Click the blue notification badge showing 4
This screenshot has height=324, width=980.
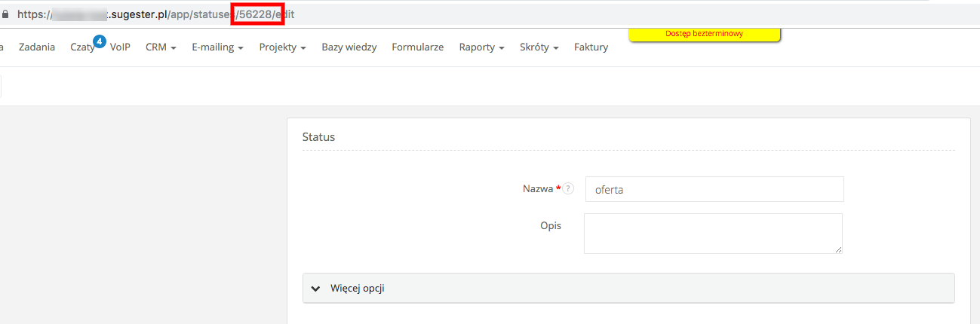[x=99, y=41]
